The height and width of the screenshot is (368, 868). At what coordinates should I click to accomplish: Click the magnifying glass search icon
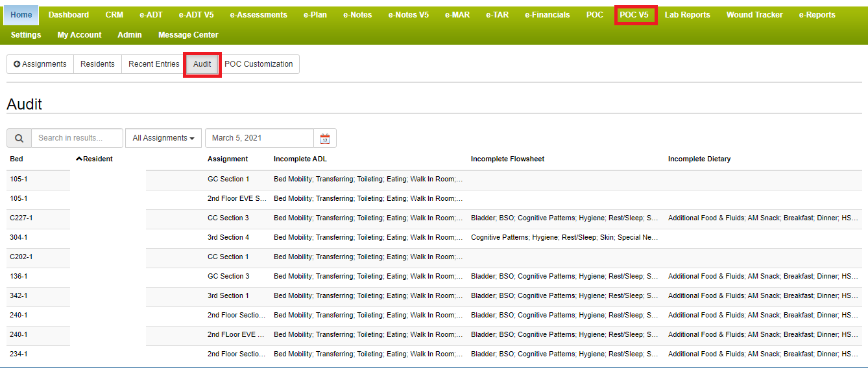pos(19,138)
